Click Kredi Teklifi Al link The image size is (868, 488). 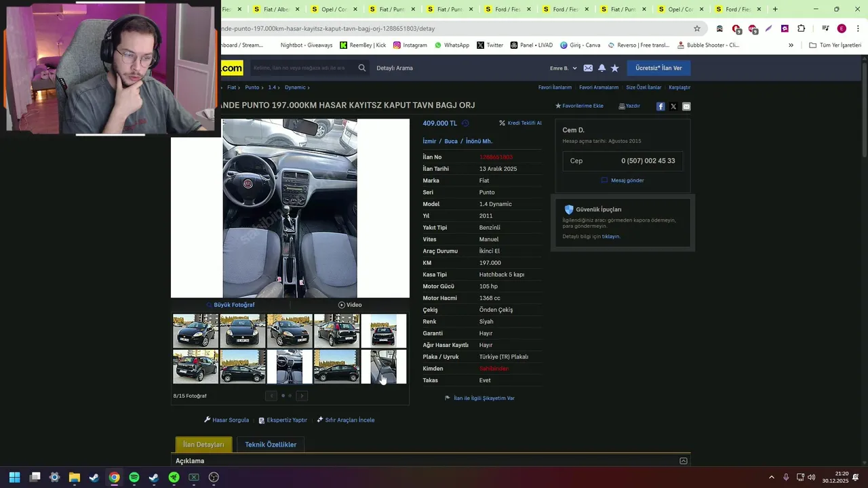(520, 123)
